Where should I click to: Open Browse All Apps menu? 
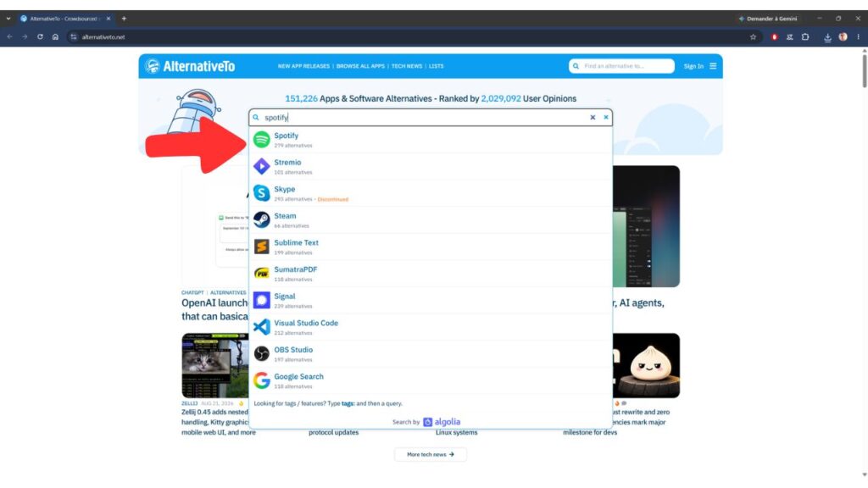point(360,66)
